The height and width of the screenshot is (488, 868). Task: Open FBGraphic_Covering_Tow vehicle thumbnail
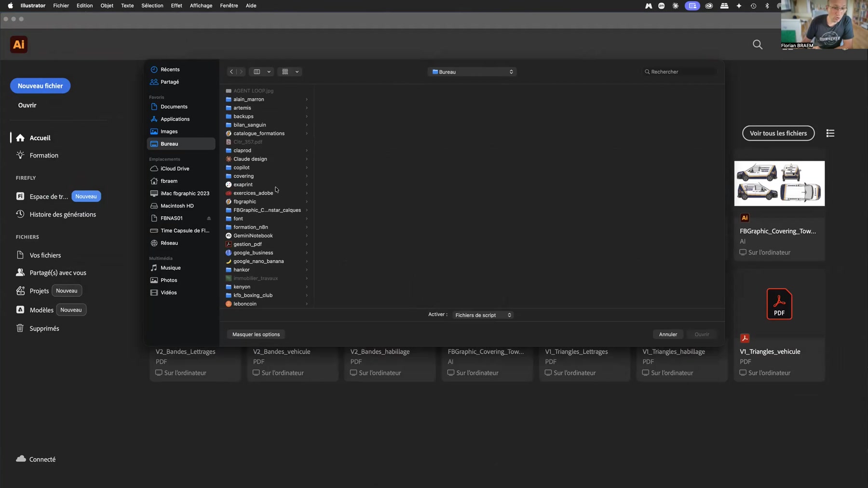tap(779, 184)
